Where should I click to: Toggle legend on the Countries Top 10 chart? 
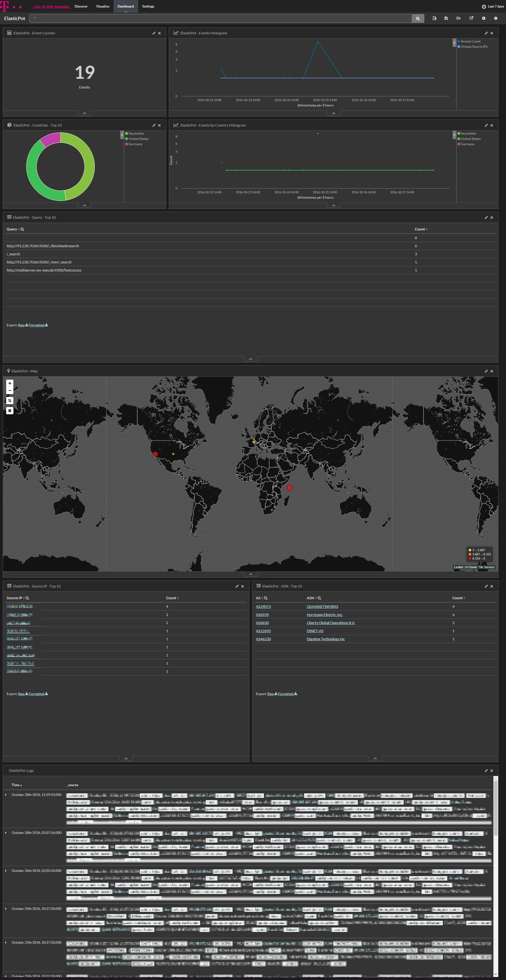[122, 135]
